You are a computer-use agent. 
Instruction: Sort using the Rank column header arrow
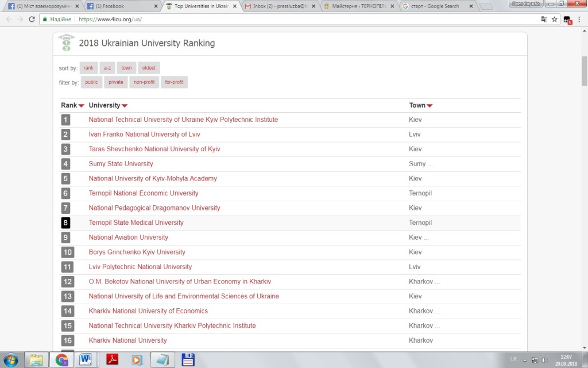82,106
